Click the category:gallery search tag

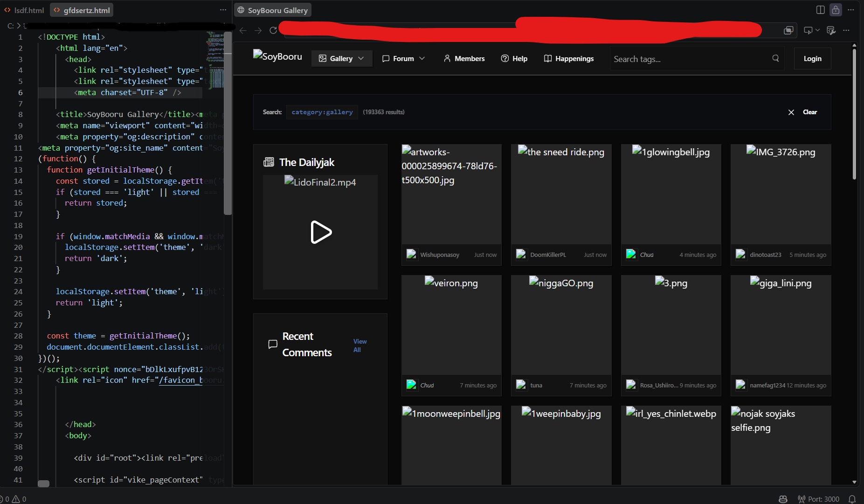tap(322, 112)
